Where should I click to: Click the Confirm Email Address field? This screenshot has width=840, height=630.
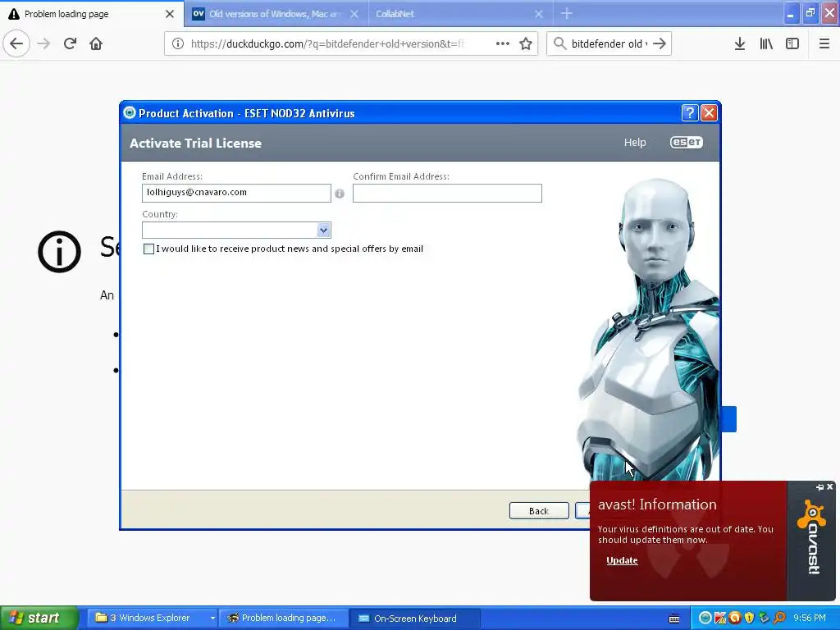(x=447, y=193)
